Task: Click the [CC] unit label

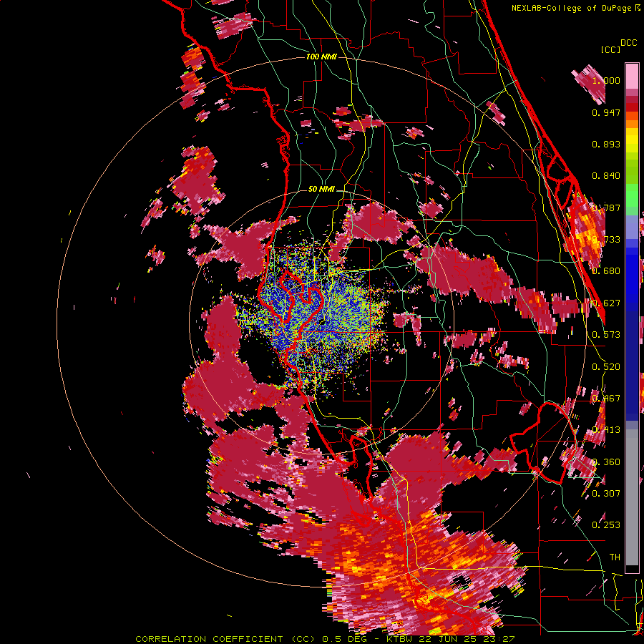Action: (610, 49)
